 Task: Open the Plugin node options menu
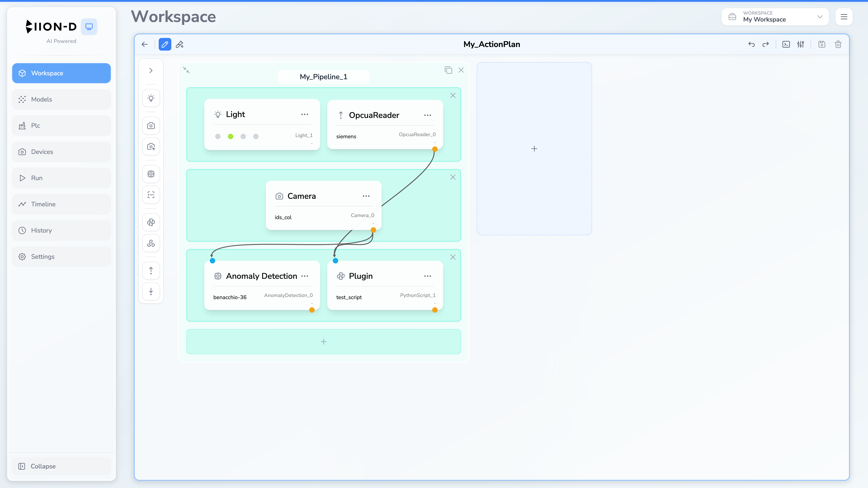[x=428, y=276]
